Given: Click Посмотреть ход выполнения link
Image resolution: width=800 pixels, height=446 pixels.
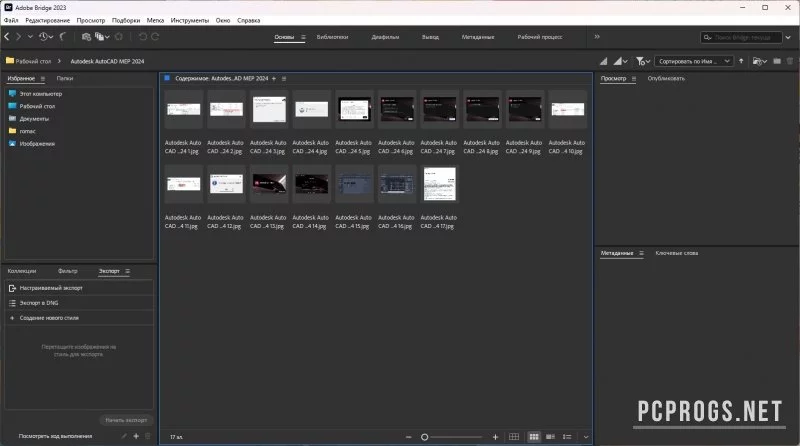Looking at the screenshot, I should [55, 436].
